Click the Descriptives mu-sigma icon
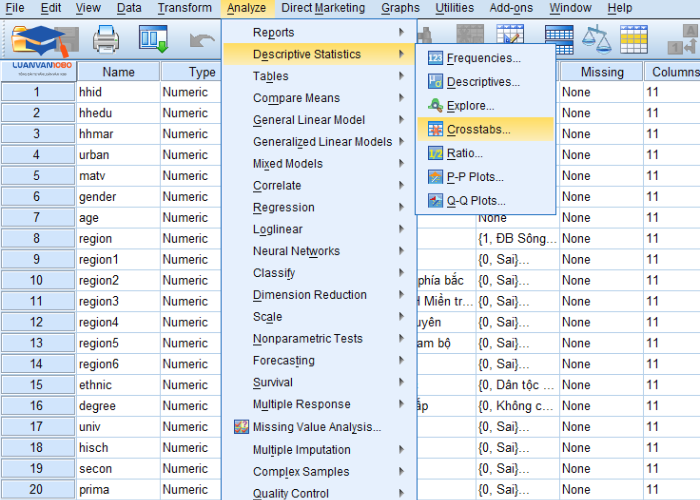Viewport: 700px width, 500px height. tap(435, 82)
